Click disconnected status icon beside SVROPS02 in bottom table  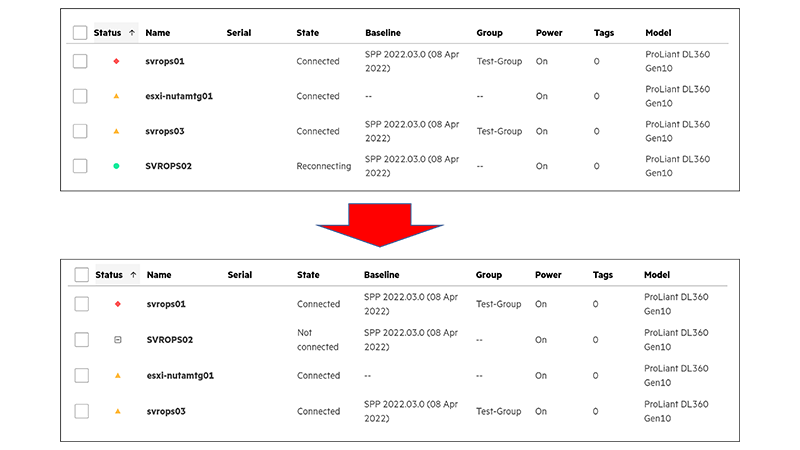pyautogui.click(x=118, y=340)
